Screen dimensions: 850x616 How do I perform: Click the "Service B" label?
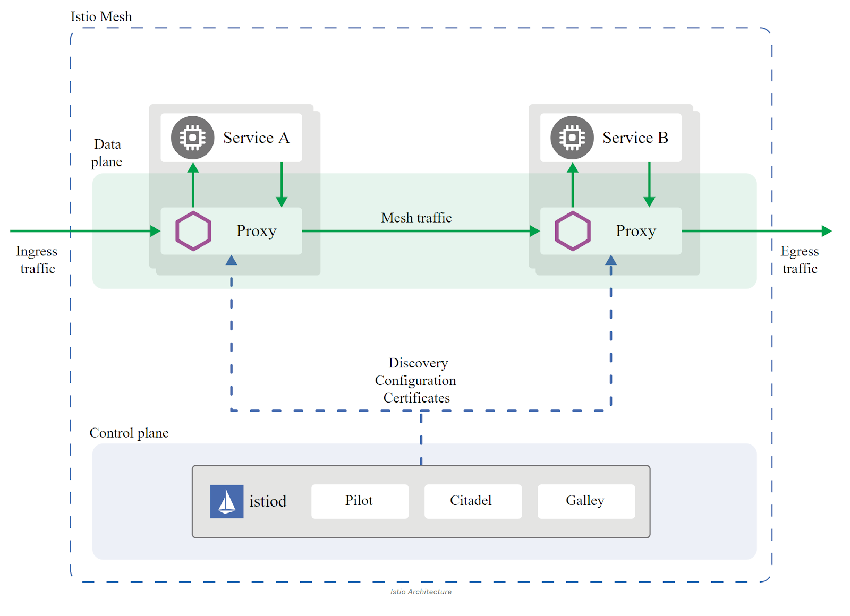pos(635,138)
